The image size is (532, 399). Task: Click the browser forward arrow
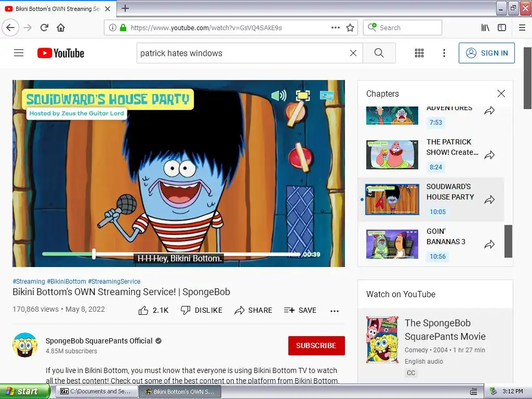[x=28, y=28]
